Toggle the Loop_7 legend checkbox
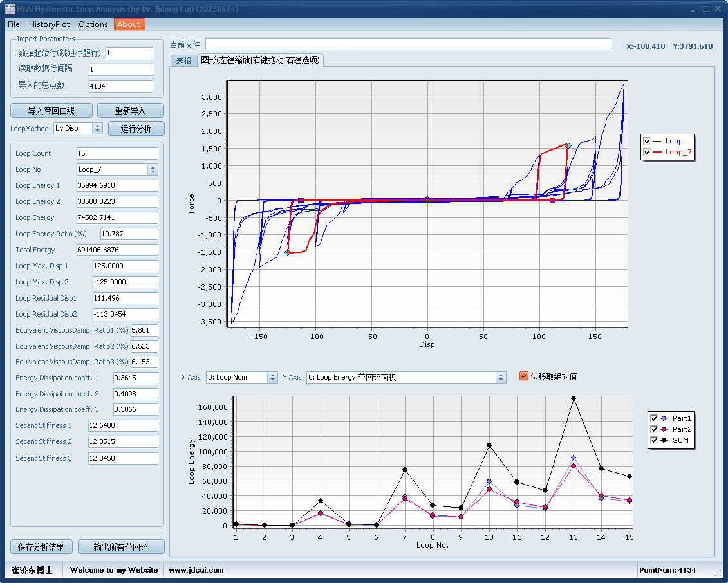The image size is (728, 583). click(647, 153)
